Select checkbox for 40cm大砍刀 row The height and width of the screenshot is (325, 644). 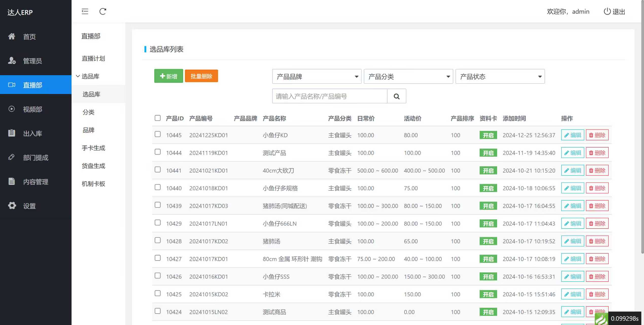(x=158, y=170)
